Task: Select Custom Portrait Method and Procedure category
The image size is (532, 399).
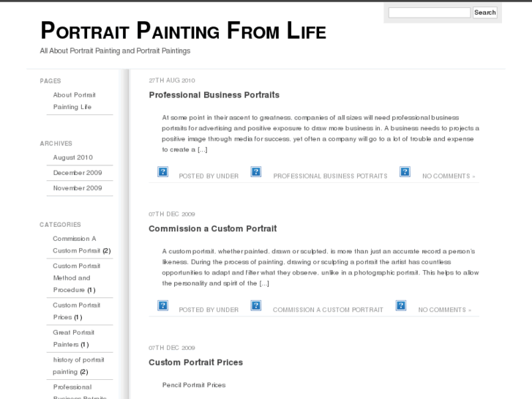Action: 76,277
